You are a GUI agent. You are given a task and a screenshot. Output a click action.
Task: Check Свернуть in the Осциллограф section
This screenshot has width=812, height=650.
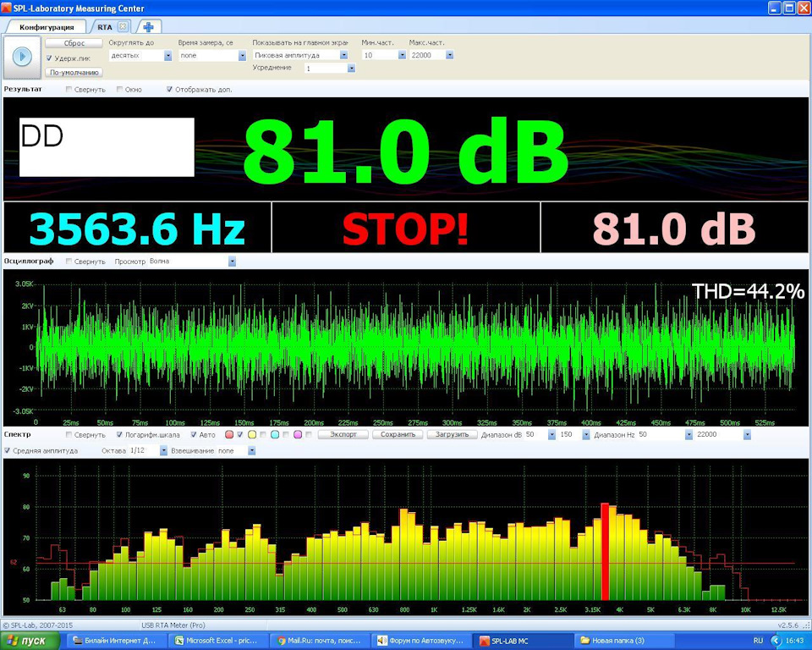coord(69,262)
